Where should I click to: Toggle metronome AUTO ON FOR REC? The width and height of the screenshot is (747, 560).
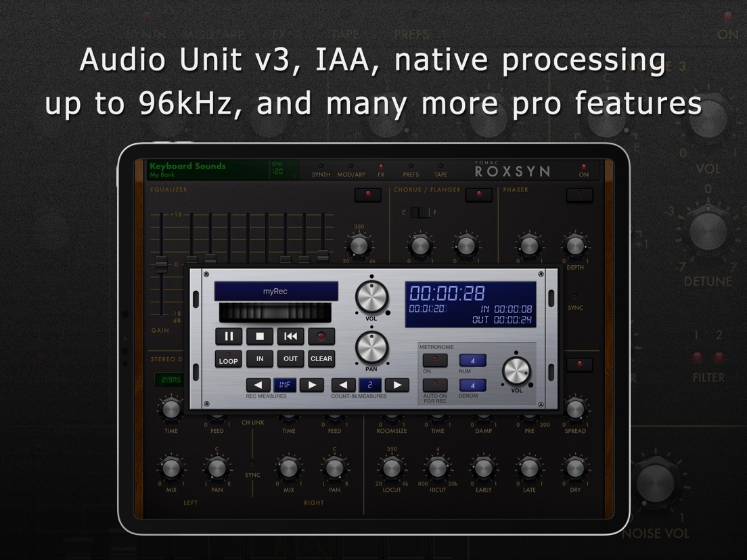tap(435, 385)
